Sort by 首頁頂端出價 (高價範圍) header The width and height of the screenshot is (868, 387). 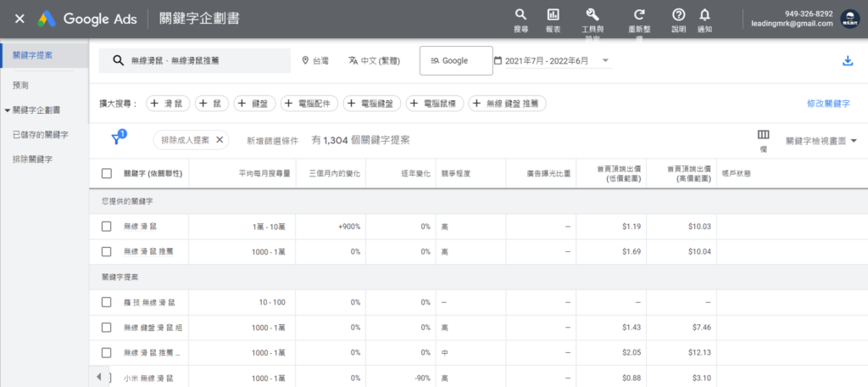pos(689,173)
